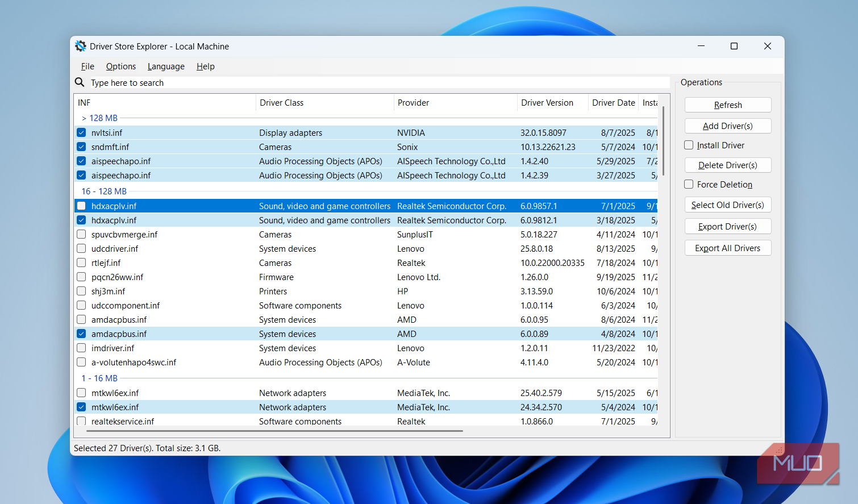
Task: Open the File menu
Action: [88, 66]
